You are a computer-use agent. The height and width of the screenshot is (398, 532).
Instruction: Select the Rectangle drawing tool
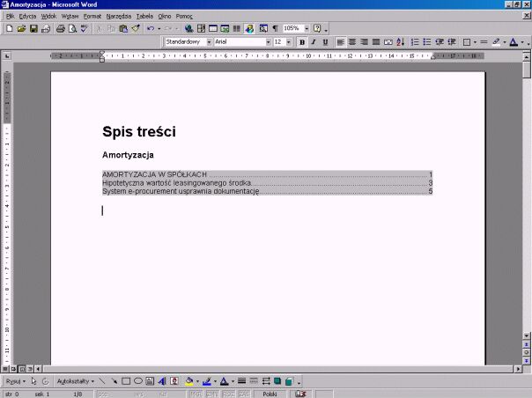coord(126,381)
